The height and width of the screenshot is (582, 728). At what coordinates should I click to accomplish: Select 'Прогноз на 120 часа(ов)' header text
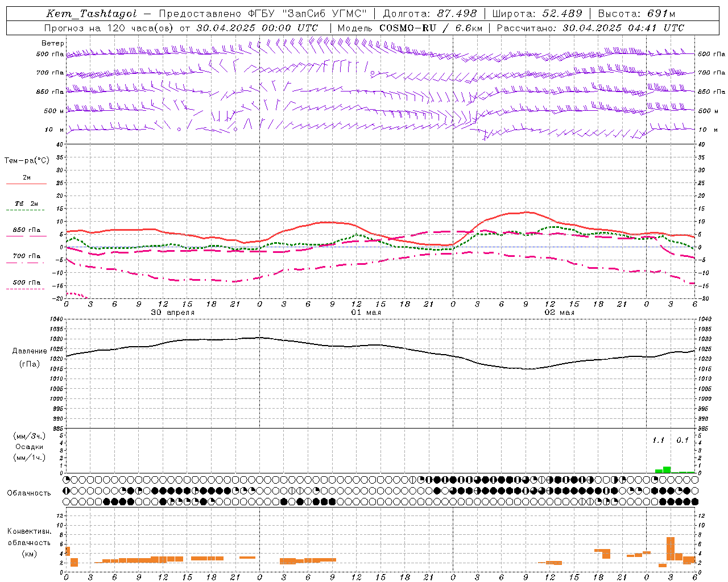[109, 28]
